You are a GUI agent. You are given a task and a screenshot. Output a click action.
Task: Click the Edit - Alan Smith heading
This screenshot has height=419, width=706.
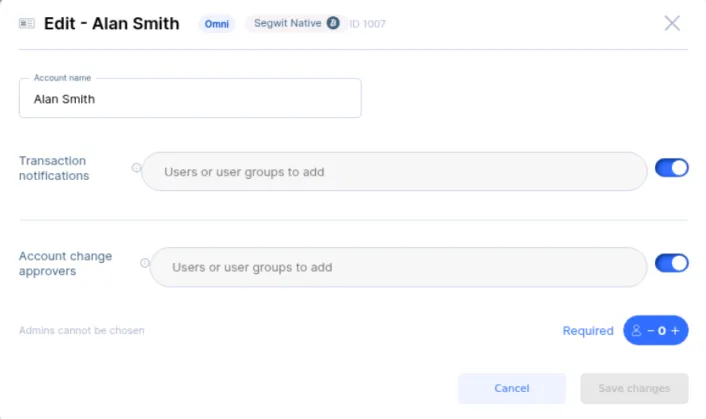coord(112,23)
